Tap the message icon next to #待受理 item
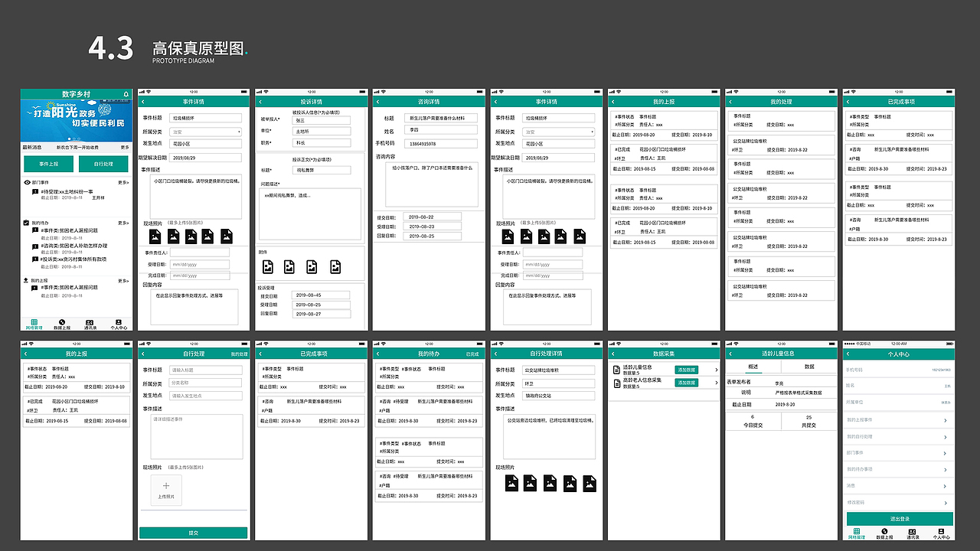 pos(35,191)
